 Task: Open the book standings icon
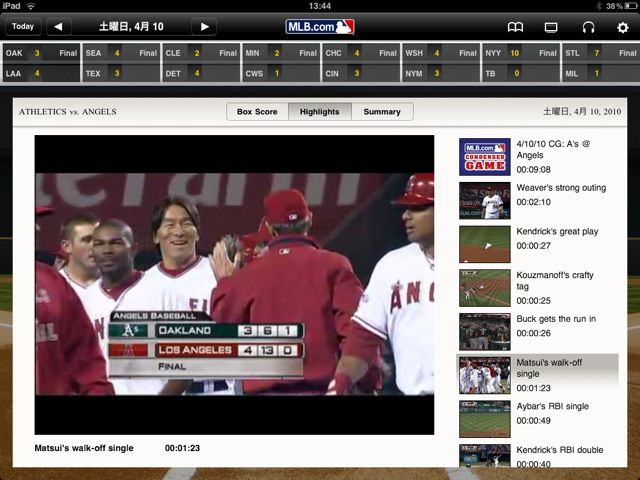[515, 27]
